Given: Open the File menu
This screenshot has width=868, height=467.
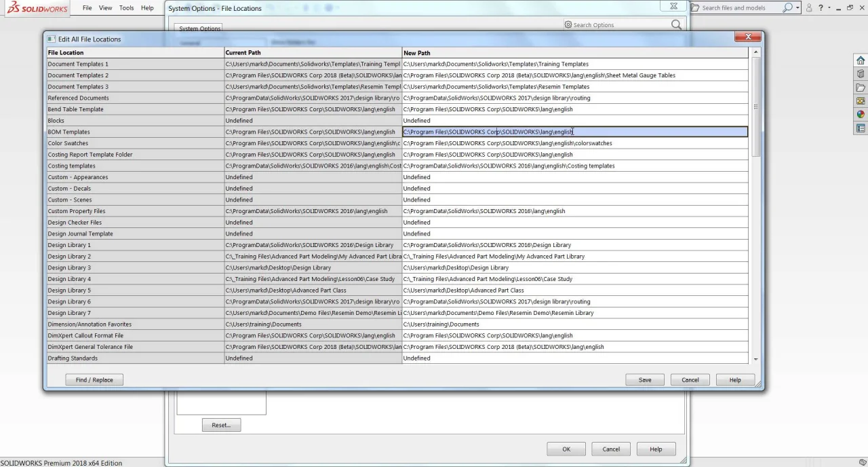Looking at the screenshot, I should (x=87, y=8).
